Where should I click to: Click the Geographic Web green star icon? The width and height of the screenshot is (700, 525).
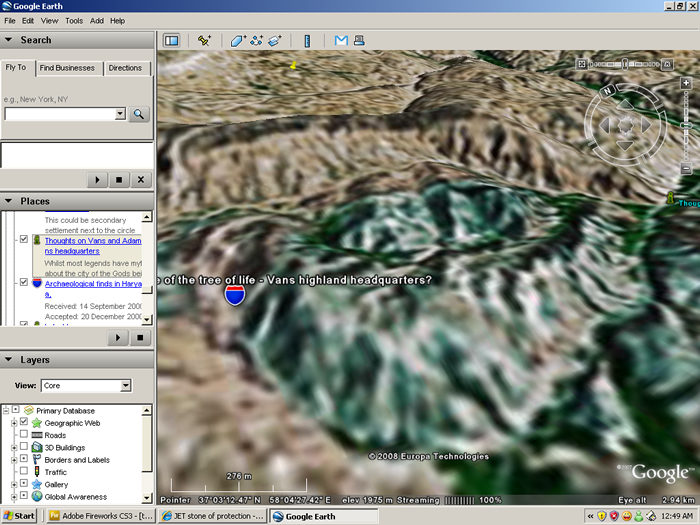(x=37, y=423)
